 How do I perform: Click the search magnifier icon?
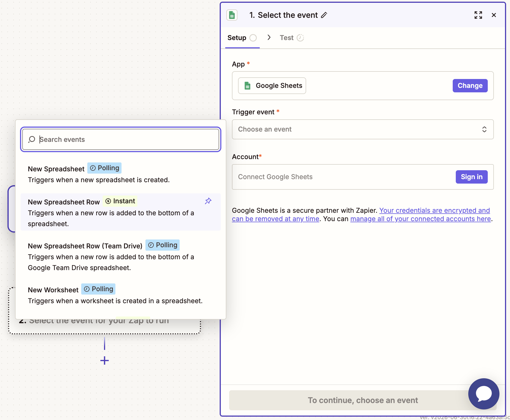click(x=32, y=139)
